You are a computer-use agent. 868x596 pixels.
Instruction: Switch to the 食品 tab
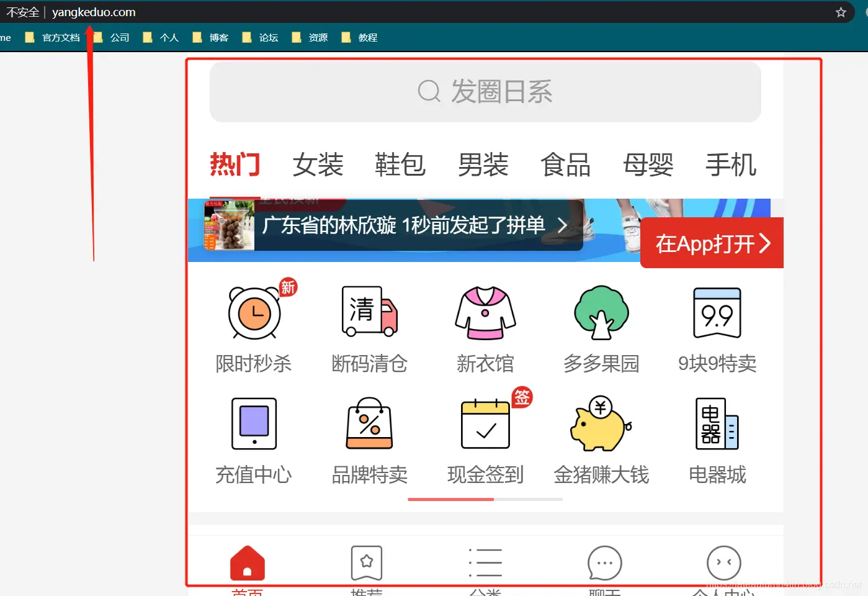pos(565,165)
